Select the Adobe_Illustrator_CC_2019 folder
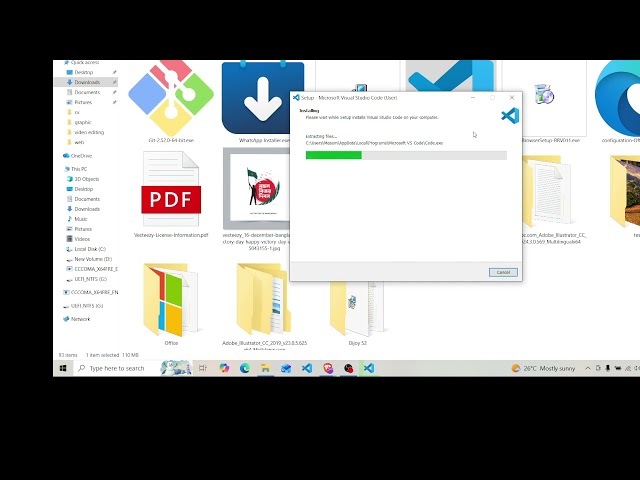 click(x=264, y=299)
